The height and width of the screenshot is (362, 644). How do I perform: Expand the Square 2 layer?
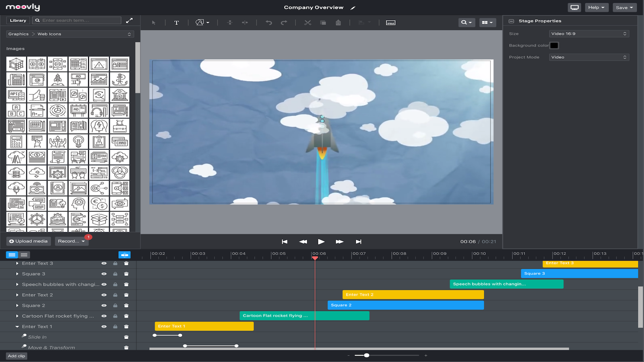pos(17,305)
